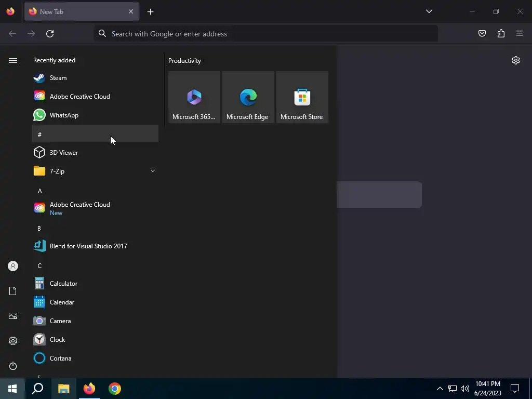This screenshot has width=532, height=399.
Task: Close the New Tab tab
Action: coord(131,11)
